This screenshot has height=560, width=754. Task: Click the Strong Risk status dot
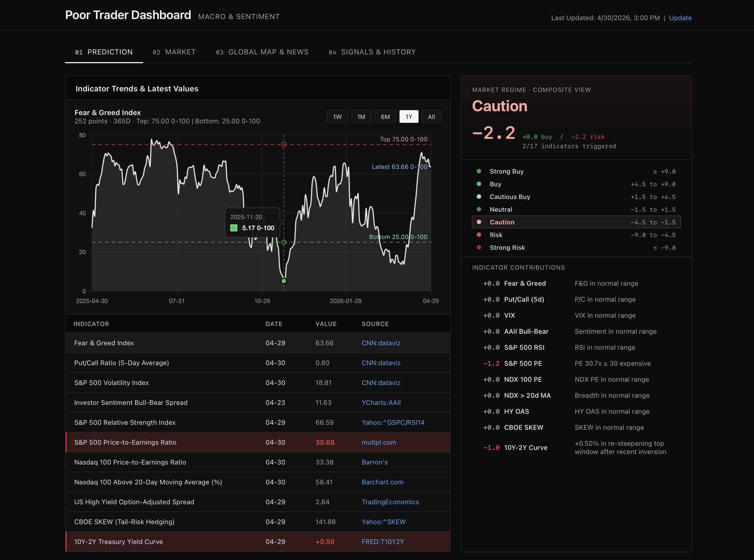479,248
